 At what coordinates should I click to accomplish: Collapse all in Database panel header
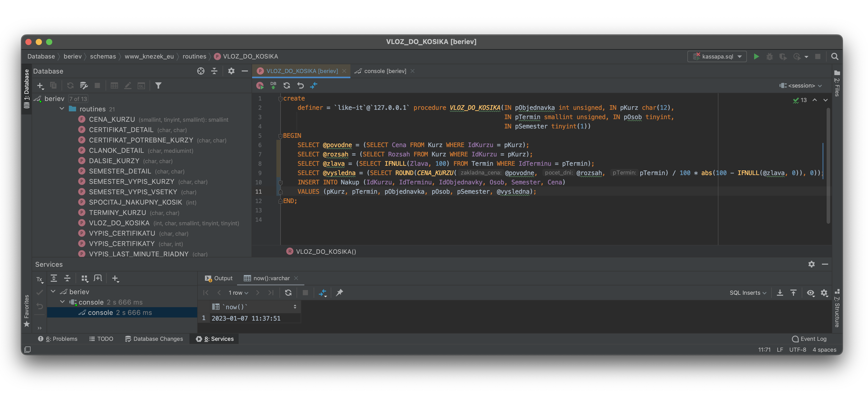point(214,71)
